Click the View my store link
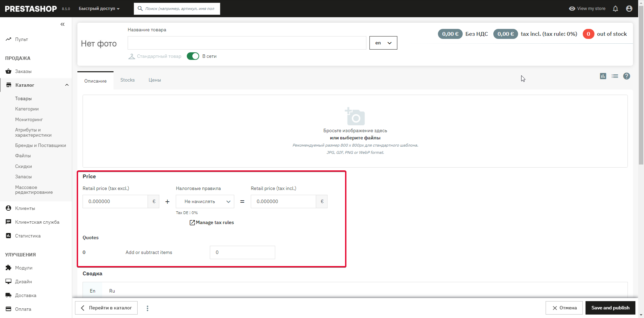Viewport: 644px width, 318px height. pos(591,9)
